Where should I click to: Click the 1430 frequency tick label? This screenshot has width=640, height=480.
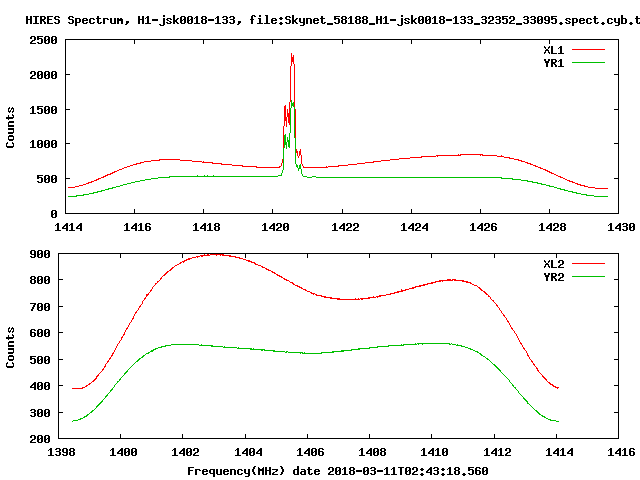[621, 227]
